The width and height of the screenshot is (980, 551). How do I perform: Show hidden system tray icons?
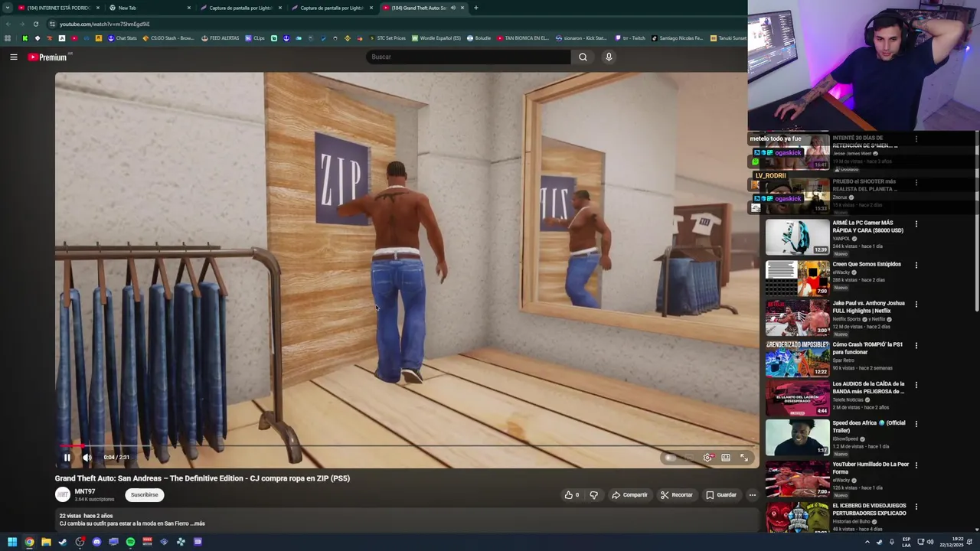867,542
